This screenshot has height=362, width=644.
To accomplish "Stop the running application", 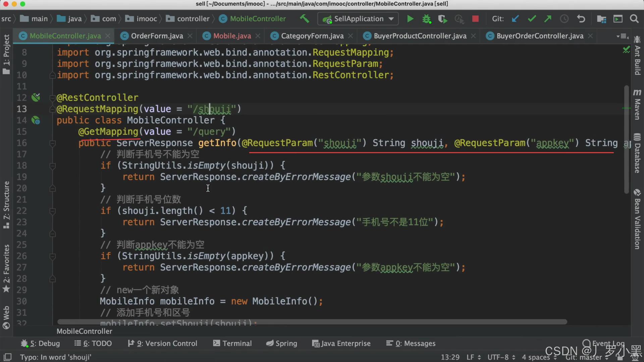I will point(475,19).
